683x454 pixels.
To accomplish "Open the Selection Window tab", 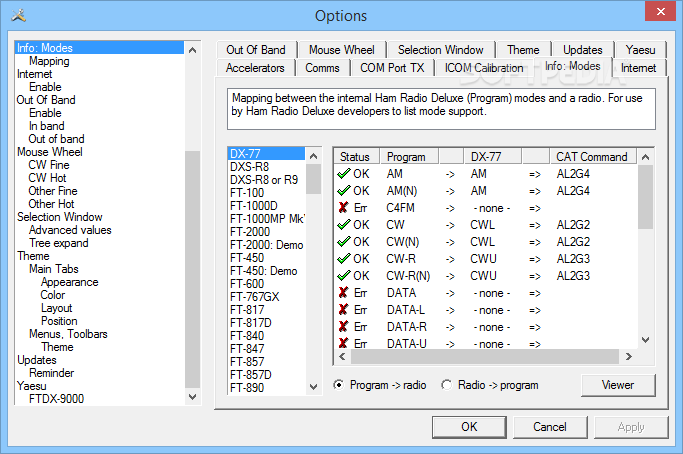I will [440, 50].
